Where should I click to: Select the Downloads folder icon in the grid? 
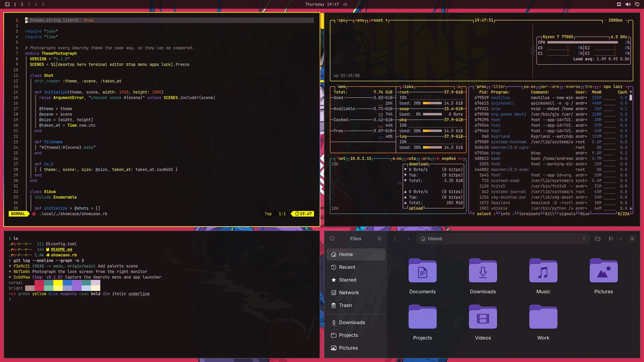[x=483, y=270]
